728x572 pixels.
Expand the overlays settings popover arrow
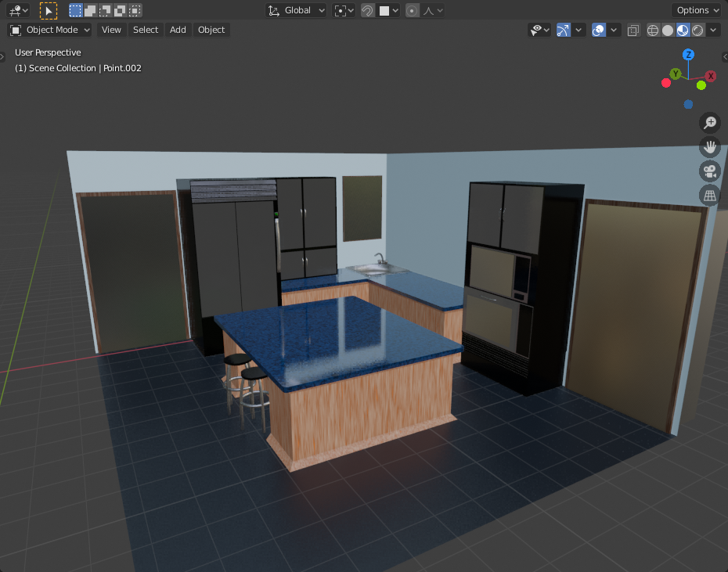point(614,31)
